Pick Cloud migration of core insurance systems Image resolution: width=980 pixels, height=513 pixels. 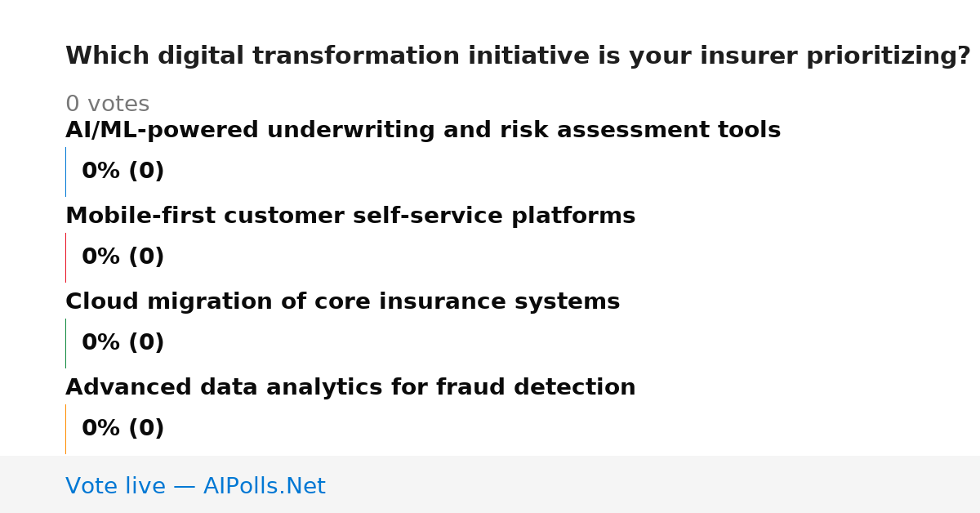pos(342,301)
